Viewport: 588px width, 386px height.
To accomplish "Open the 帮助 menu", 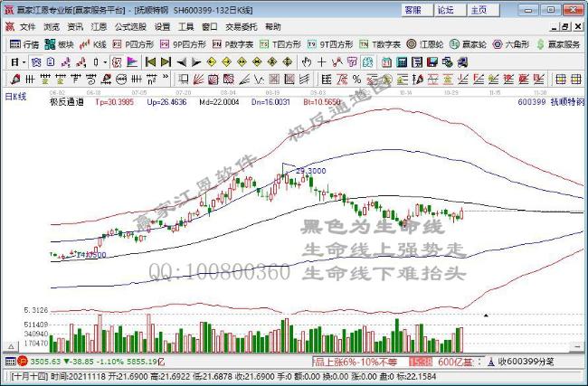I will (x=273, y=27).
